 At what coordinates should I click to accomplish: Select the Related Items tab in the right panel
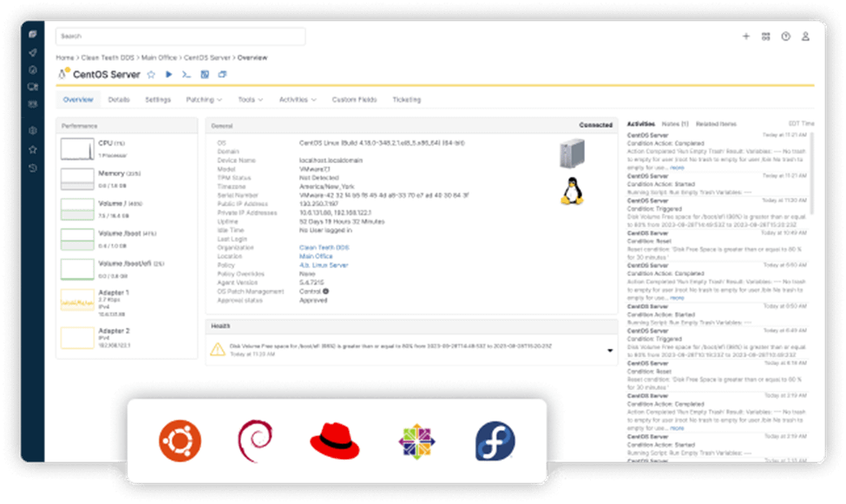point(716,124)
